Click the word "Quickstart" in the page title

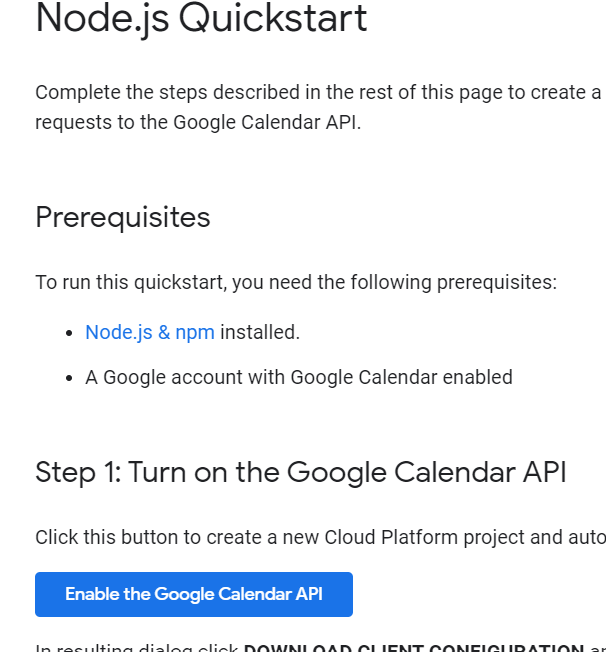(x=273, y=19)
